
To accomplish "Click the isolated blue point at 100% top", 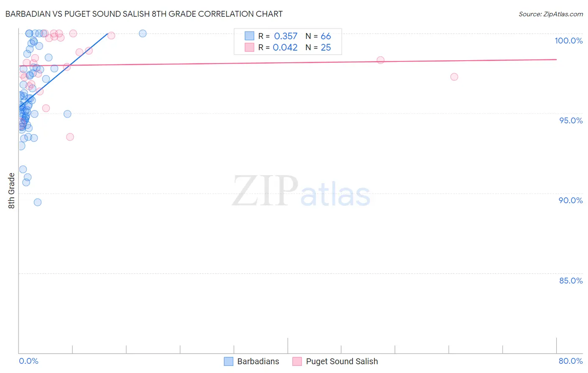I will pyautogui.click(x=143, y=33).
